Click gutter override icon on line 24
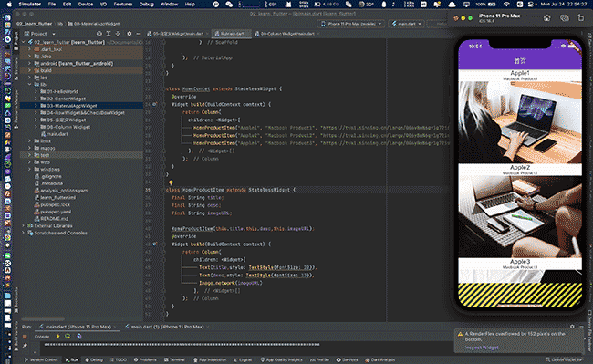The image size is (593, 364). pyautogui.click(x=154, y=104)
